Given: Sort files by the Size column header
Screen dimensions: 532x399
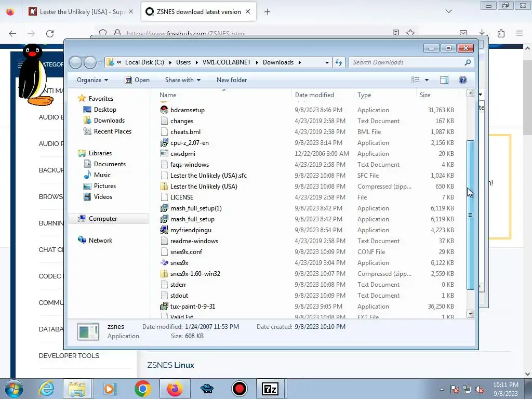Looking at the screenshot, I should [437, 95].
